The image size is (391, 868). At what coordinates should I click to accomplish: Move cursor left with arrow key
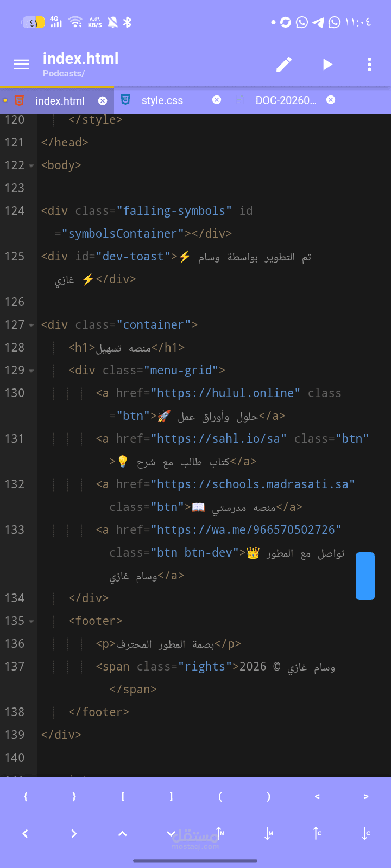pyautogui.click(x=25, y=834)
